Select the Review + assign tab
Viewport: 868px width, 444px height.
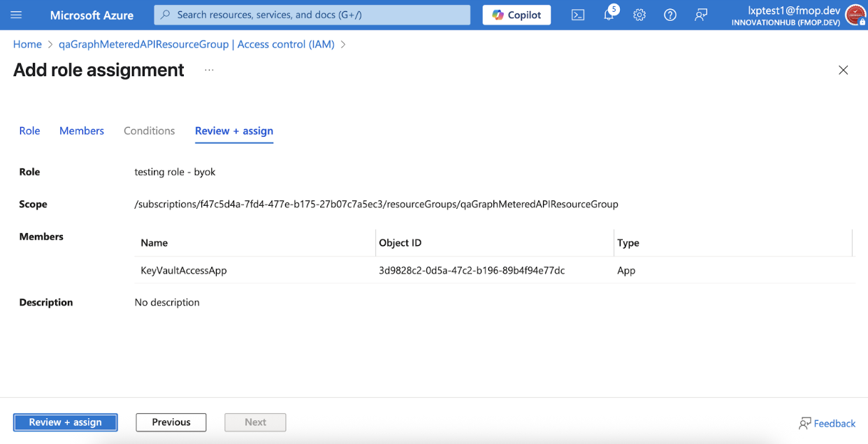point(234,131)
